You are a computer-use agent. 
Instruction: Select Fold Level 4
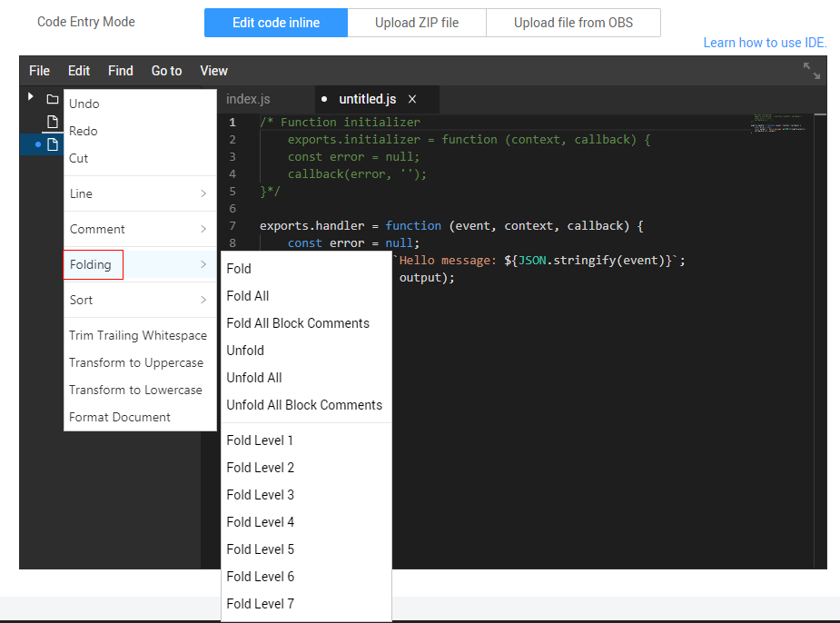click(x=306, y=522)
